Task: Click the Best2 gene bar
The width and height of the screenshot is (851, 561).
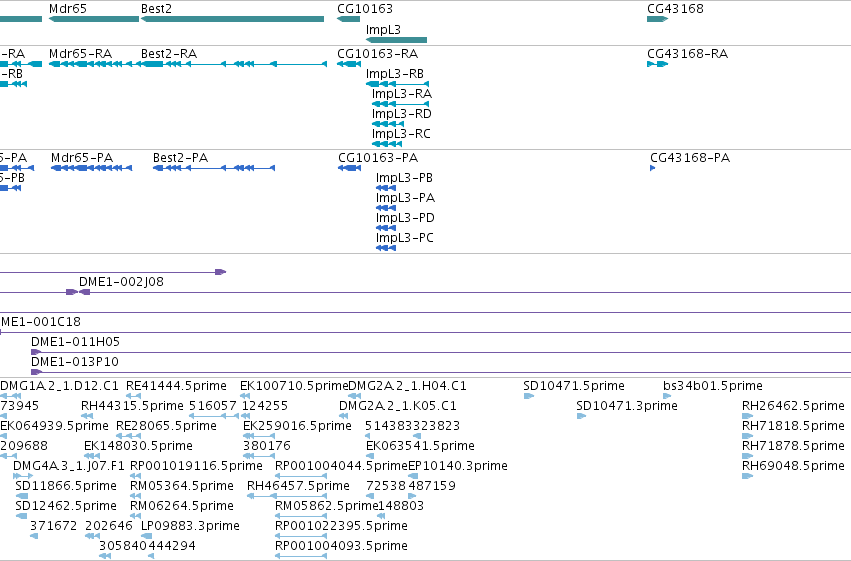Action: click(232, 19)
